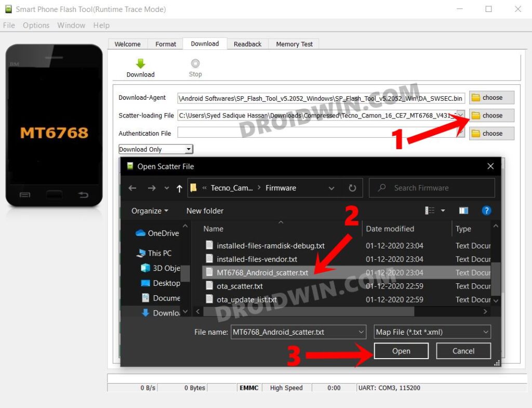Cancel the Open Scatter File dialog
532x408 pixels.
pos(463,351)
